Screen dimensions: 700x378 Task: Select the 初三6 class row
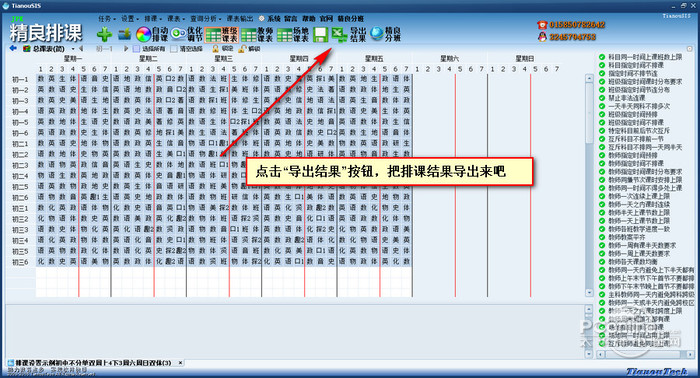click(20, 262)
